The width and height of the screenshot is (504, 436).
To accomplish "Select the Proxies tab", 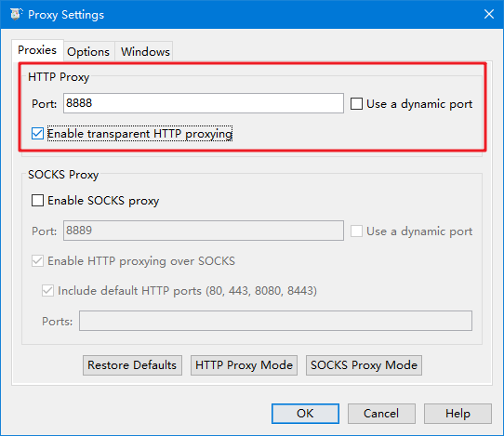I will tap(37, 50).
